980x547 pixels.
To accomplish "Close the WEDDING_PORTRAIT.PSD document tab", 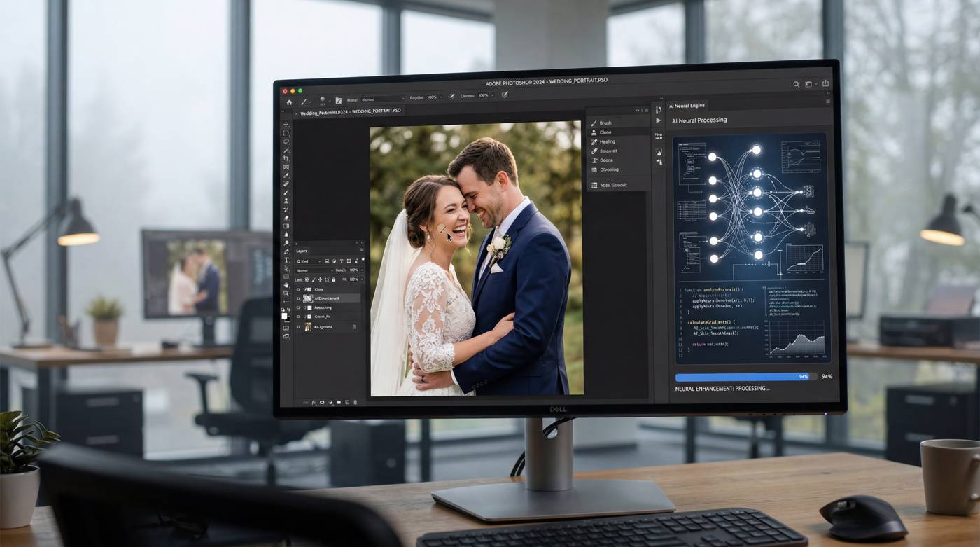I will 296,113.
